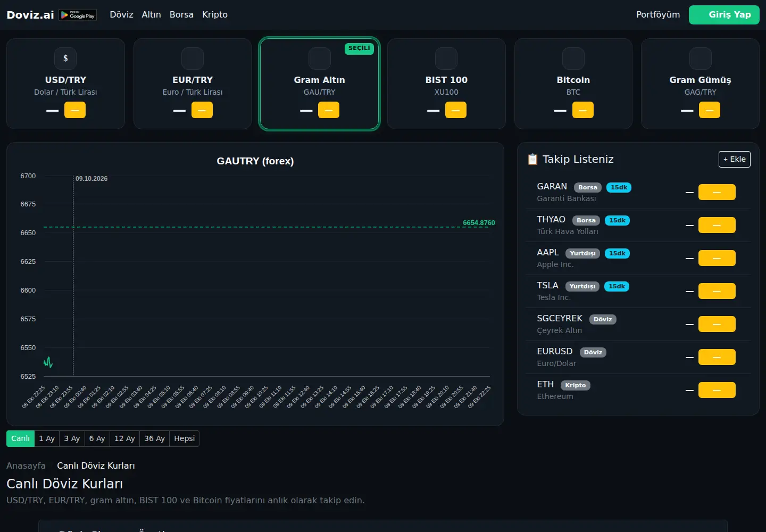Open the Borsa menu
The width and height of the screenshot is (766, 532).
181,15
